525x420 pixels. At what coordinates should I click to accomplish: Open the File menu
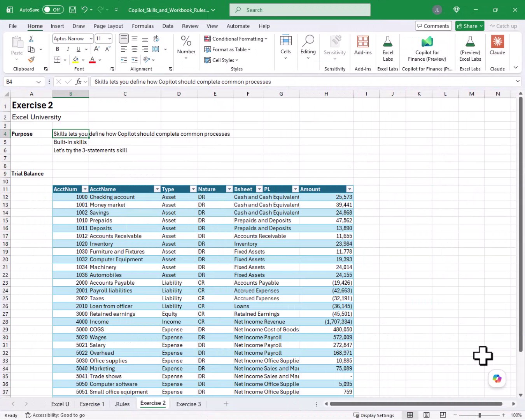coord(13,26)
